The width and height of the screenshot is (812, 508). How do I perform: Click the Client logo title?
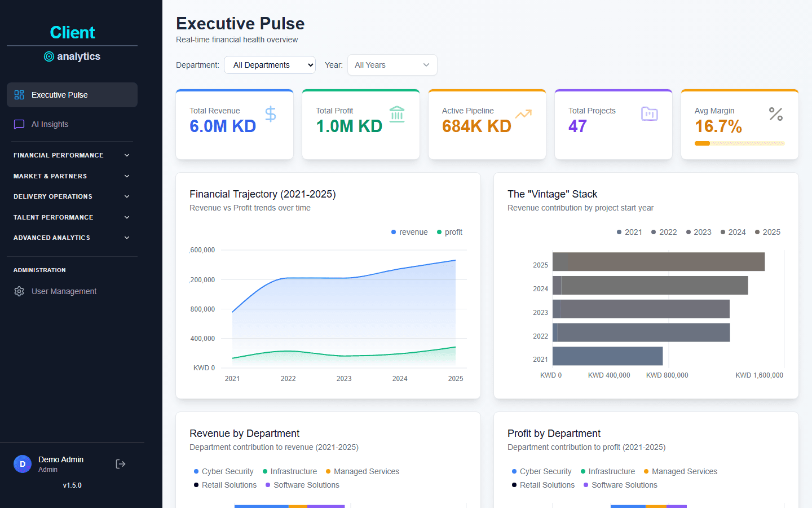pos(72,33)
